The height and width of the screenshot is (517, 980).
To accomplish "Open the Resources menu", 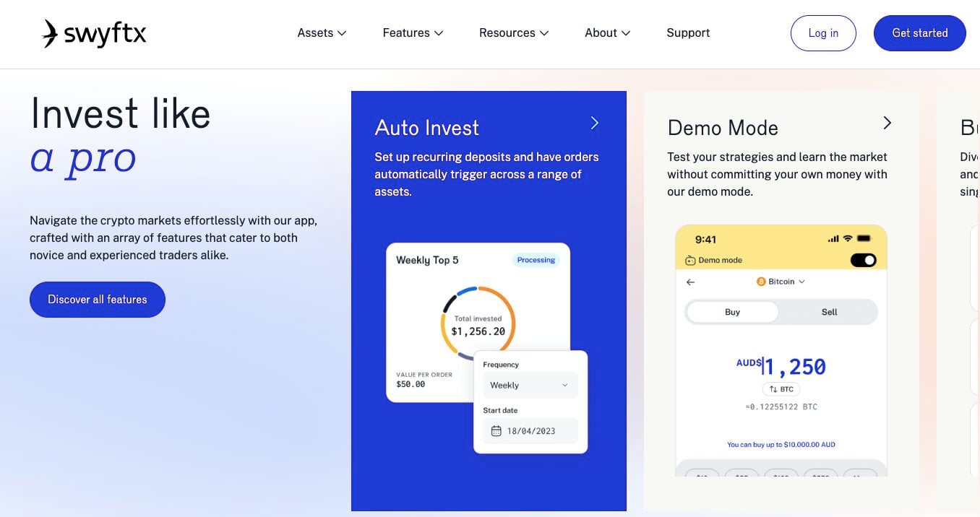I will (x=514, y=33).
